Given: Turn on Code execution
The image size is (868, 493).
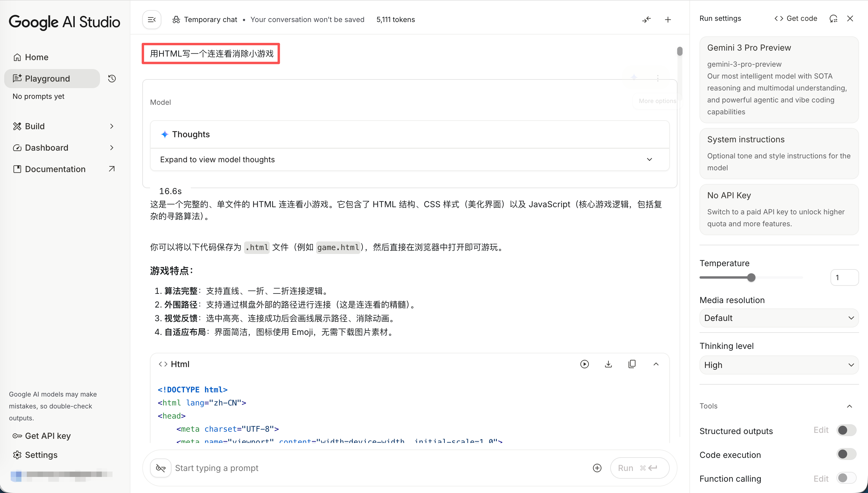Looking at the screenshot, I should click(846, 454).
